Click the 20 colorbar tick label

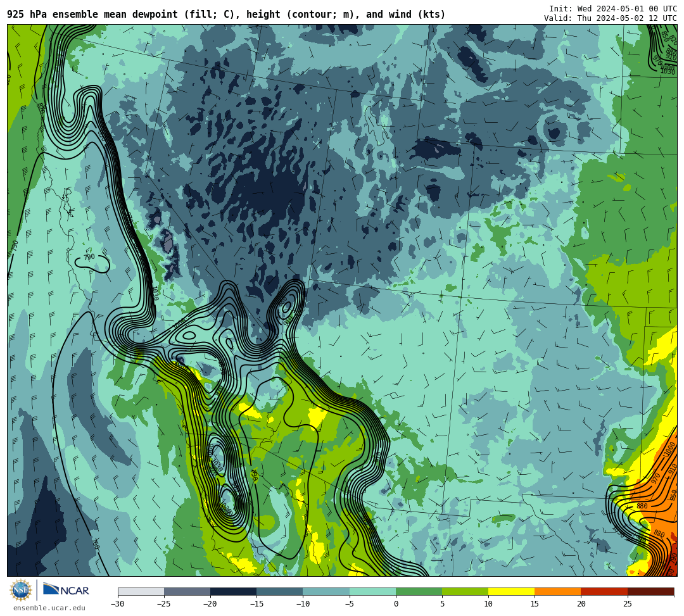tap(581, 604)
